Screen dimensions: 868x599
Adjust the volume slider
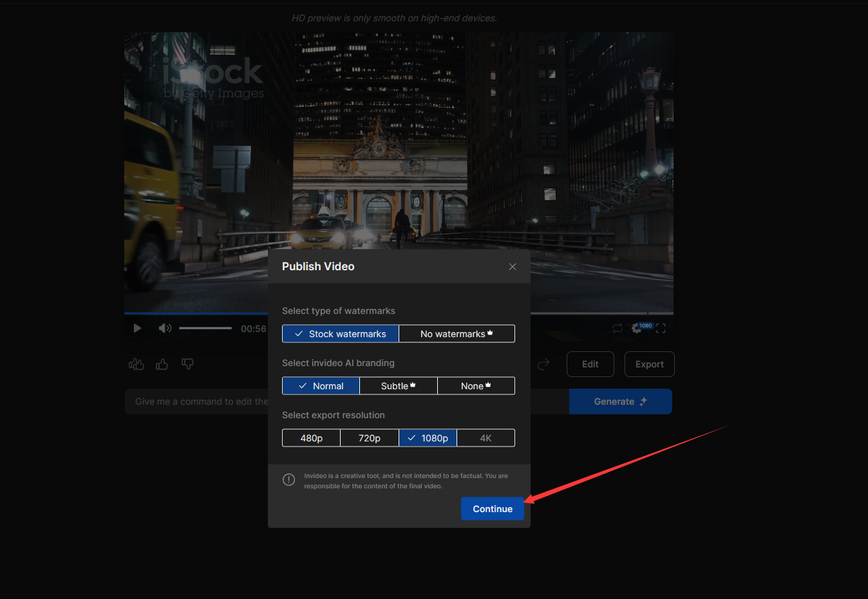click(x=205, y=328)
